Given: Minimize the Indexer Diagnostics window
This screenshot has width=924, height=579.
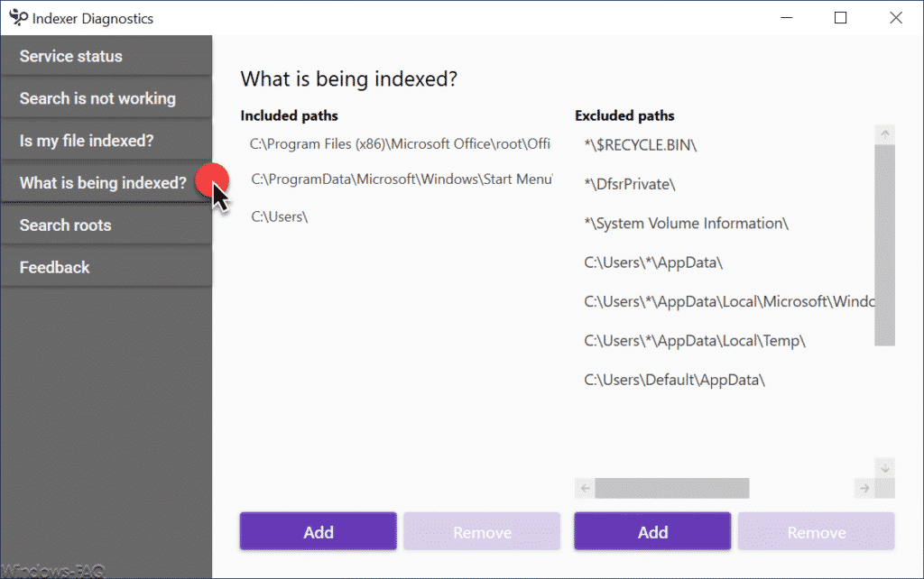Looking at the screenshot, I should coord(786,18).
